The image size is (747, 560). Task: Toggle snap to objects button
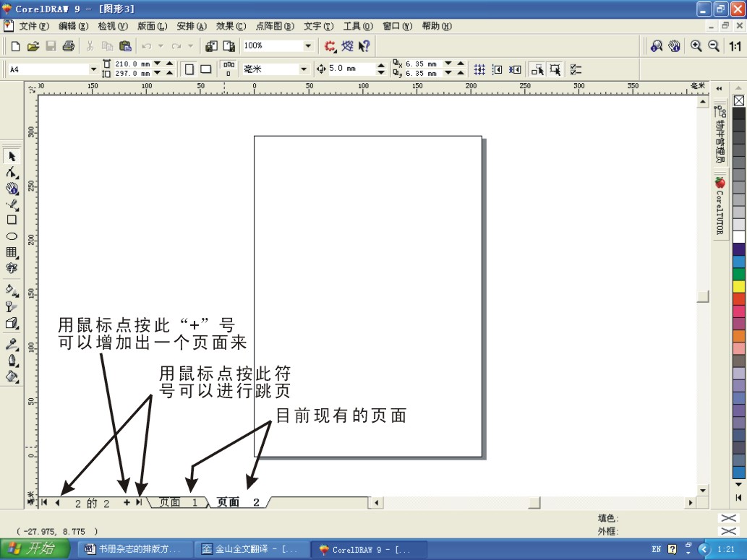[x=515, y=69]
